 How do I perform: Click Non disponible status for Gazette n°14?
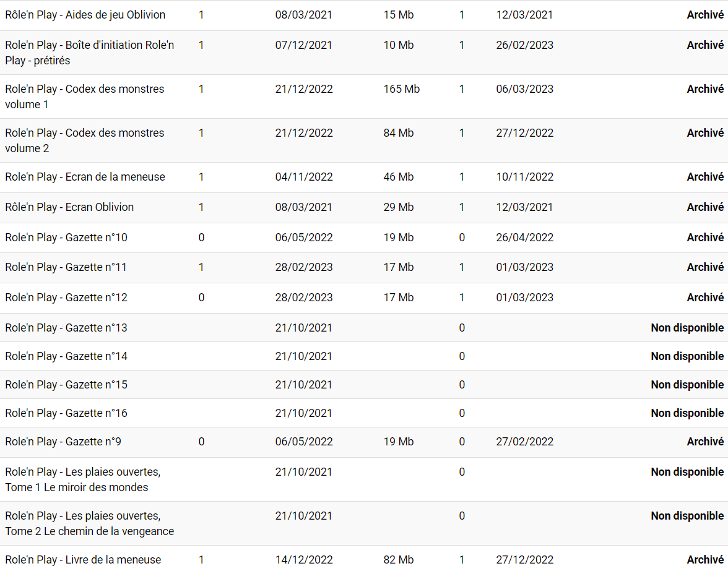click(687, 356)
